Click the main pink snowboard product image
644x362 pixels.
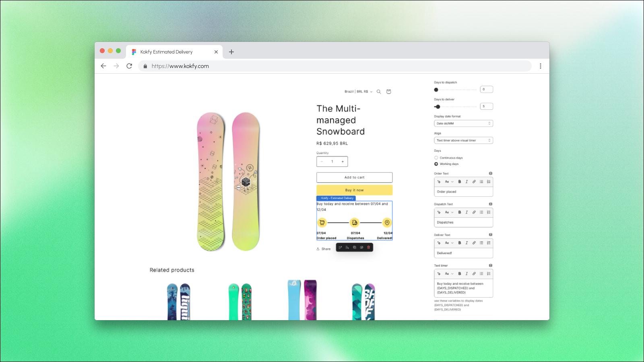click(228, 182)
